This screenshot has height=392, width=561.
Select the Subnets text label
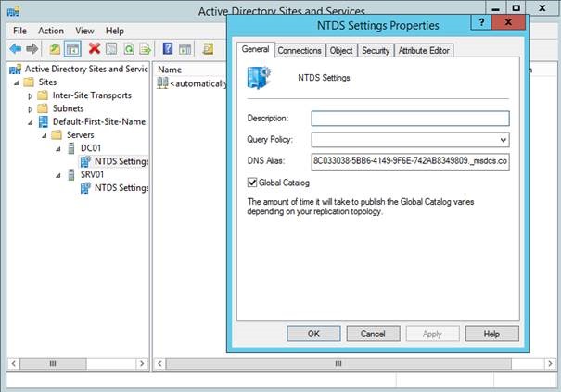pyautogui.click(x=68, y=108)
